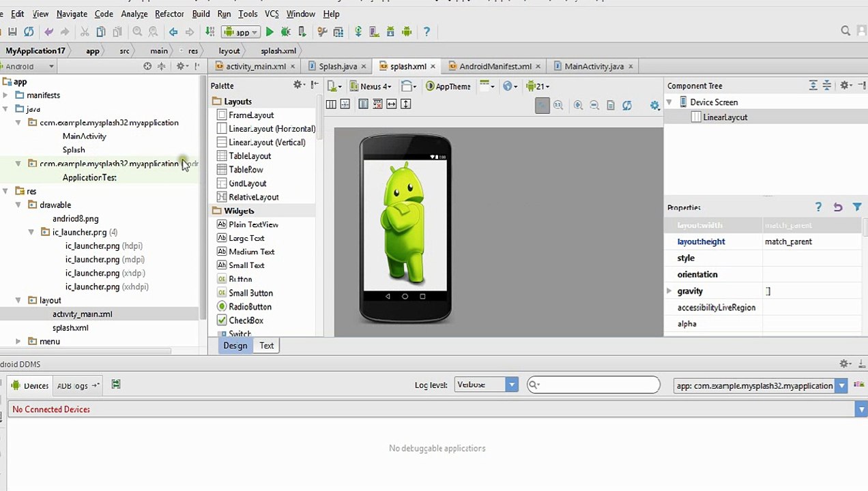Collapse the drawable folder
The width and height of the screenshot is (868, 491).
click(x=18, y=205)
